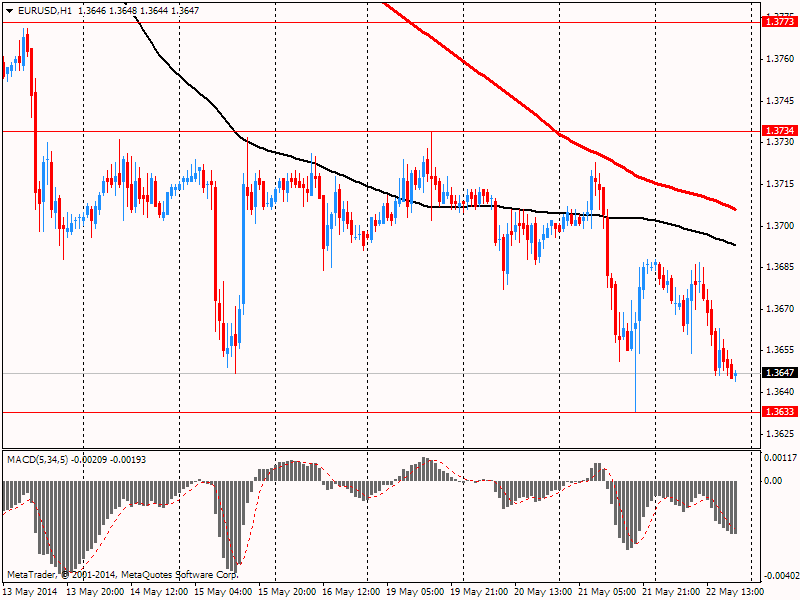Viewport: 800px width, 600px height.
Task: Click the 13 May 20:00 time label
Action: (x=95, y=592)
